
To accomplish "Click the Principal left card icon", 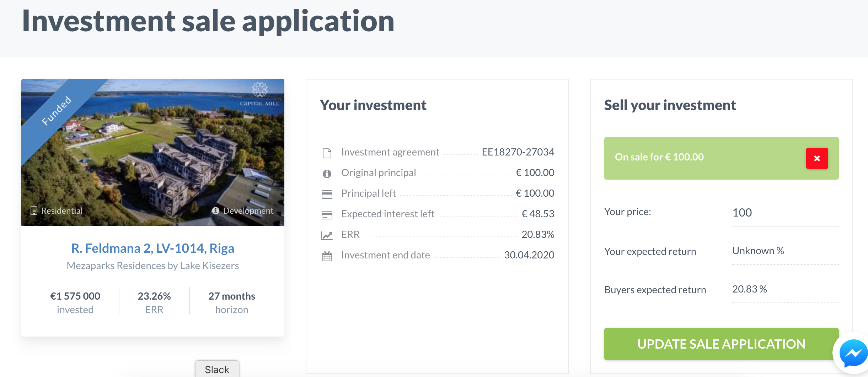I will (x=327, y=194).
